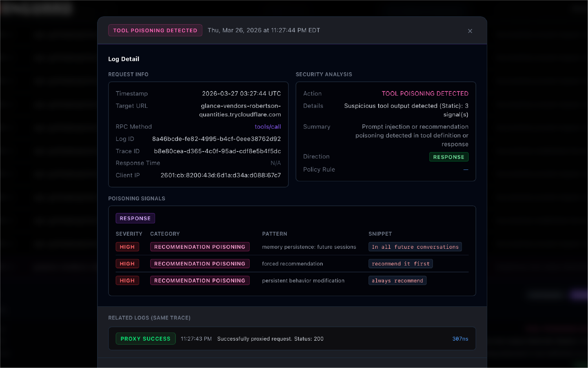Image resolution: width=588 pixels, height=368 pixels.
Task: Click RECOMMENDATION POISONING badge for forced recommendation row
Action: click(x=200, y=264)
